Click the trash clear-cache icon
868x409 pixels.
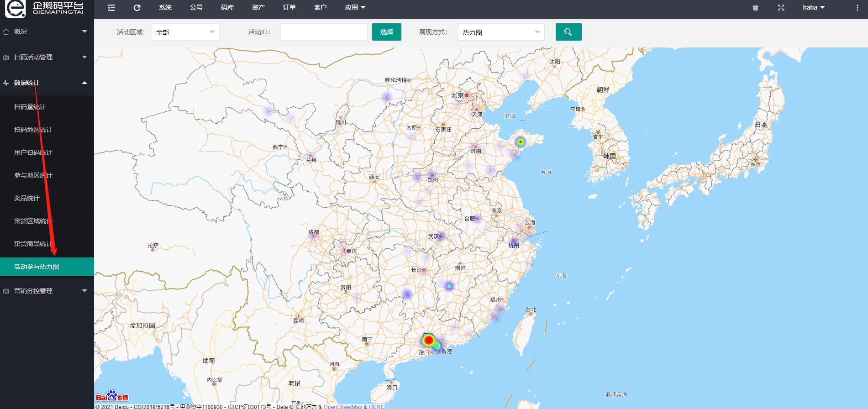(756, 8)
